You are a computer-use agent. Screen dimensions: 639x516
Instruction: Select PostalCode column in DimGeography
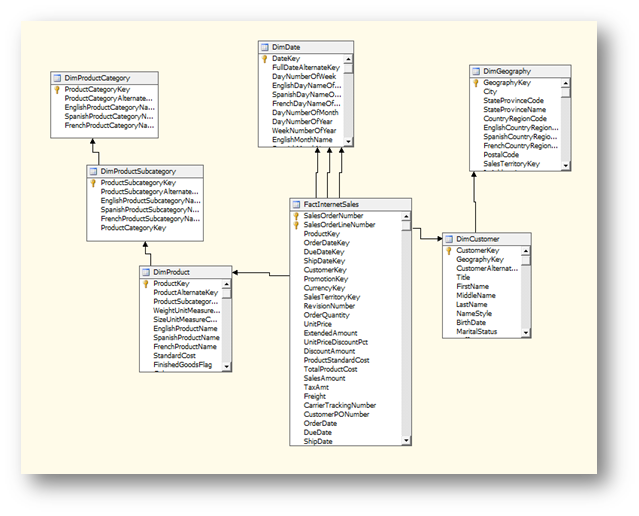tap(501, 155)
